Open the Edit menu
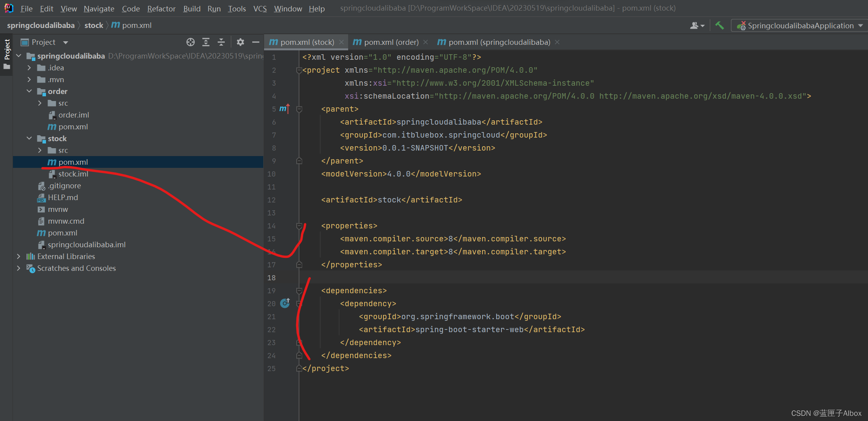Screen dimensions: 868x421 point(46,9)
